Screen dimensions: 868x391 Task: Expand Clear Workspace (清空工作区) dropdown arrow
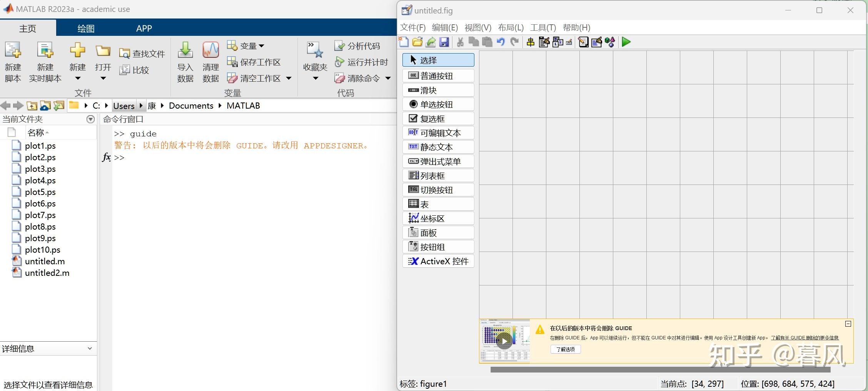pyautogui.click(x=289, y=78)
